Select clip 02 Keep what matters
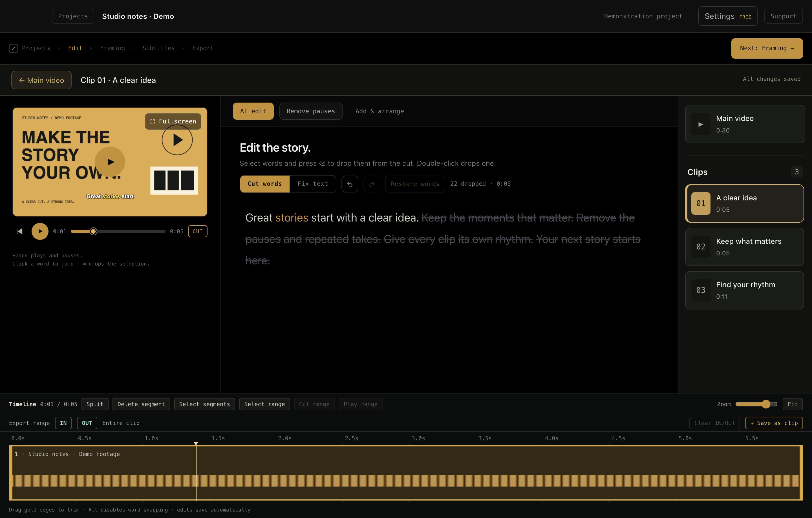This screenshot has height=518, width=812. 744,247
